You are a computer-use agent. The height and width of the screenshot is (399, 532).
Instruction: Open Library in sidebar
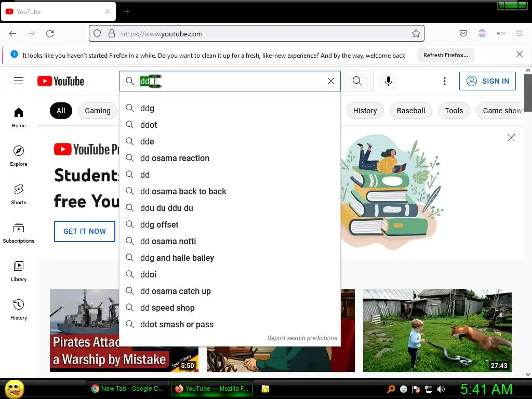19,271
